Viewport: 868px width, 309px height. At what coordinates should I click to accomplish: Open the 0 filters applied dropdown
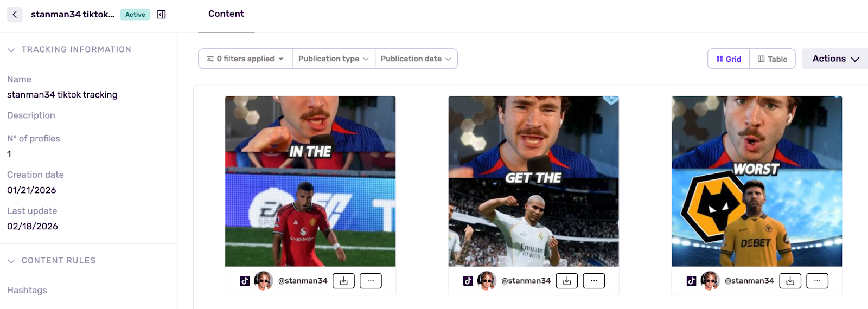click(x=245, y=59)
